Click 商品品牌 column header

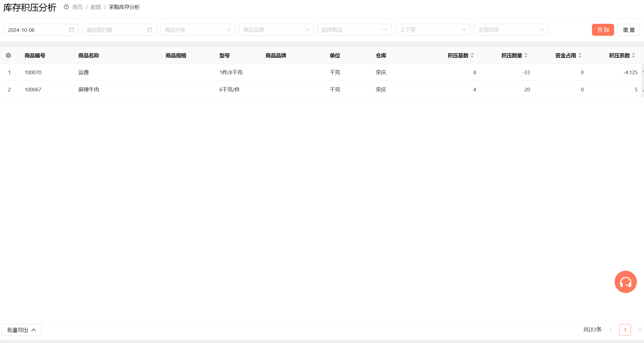276,55
